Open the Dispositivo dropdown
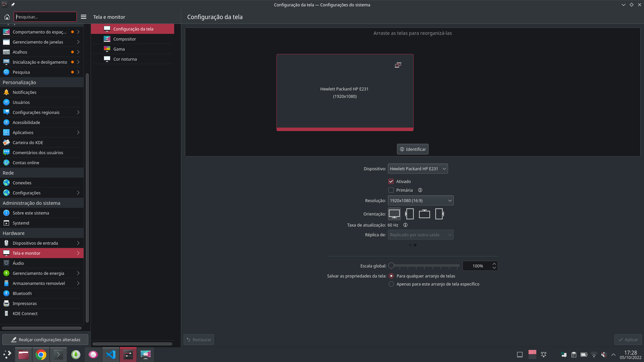The height and width of the screenshot is (362, 644). pyautogui.click(x=418, y=169)
